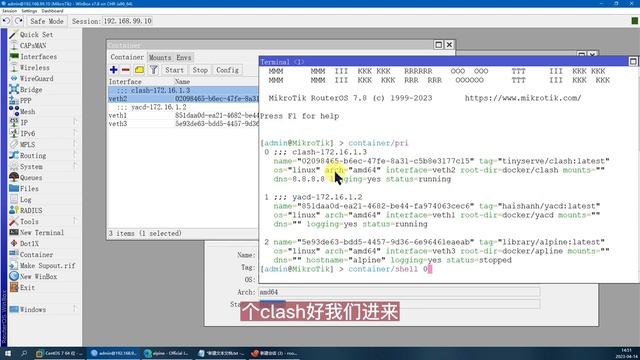Click the green status indicator top right
Viewport: 640px width, 360px height.
[x=635, y=21]
